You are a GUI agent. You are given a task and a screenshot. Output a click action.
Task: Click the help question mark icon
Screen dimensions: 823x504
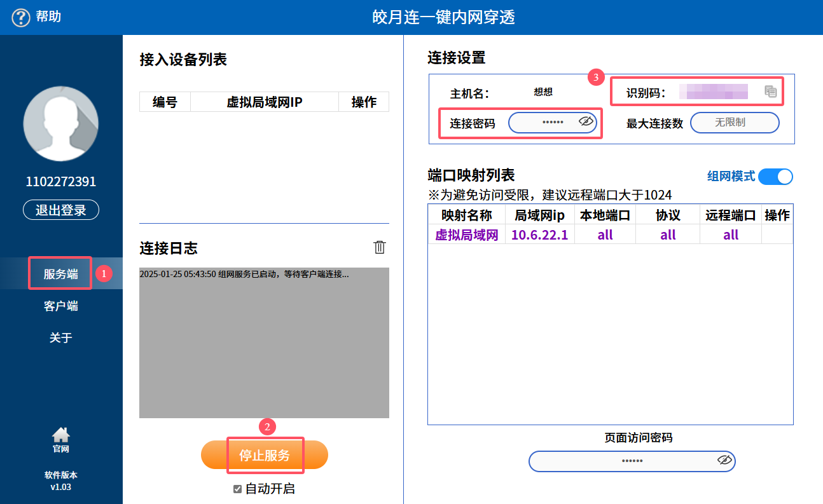click(21, 17)
